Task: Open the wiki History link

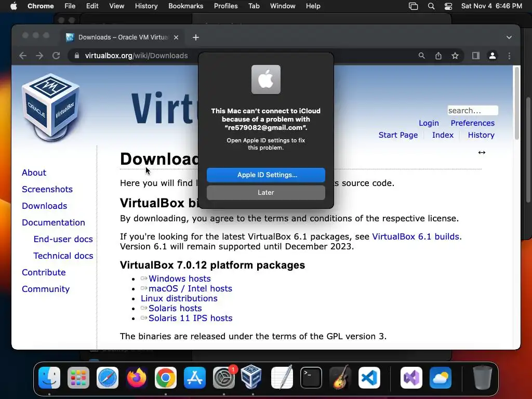Action: (x=481, y=135)
